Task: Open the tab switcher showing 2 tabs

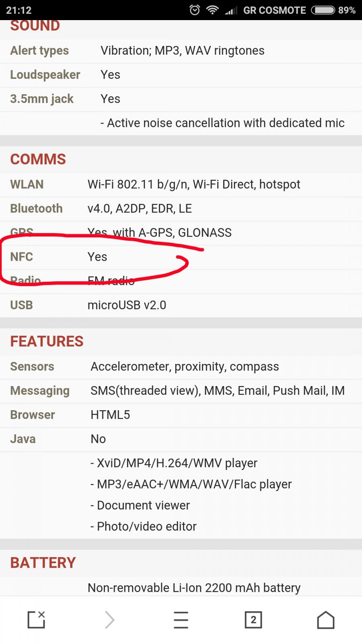Action: coord(253,620)
